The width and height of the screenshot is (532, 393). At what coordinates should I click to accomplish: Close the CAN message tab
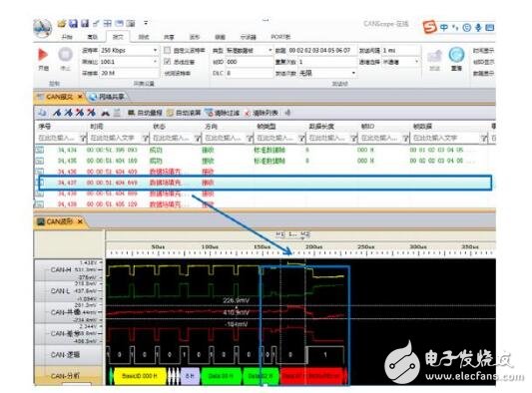(80, 97)
